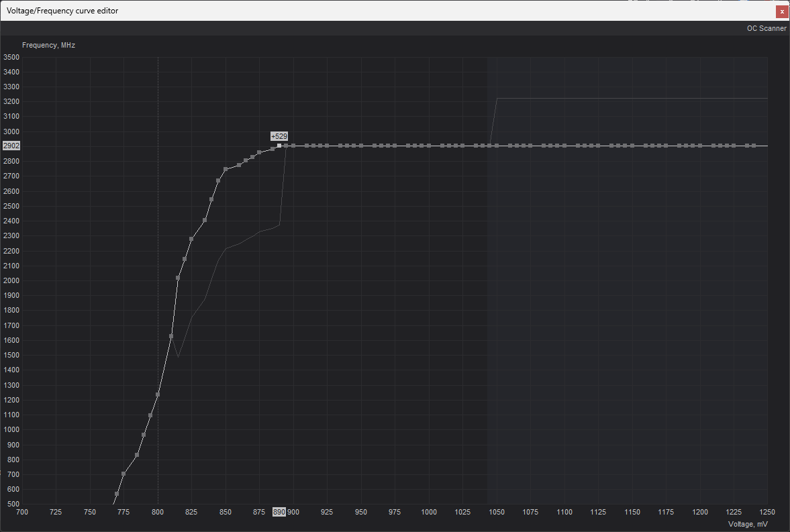Select the lowest visible curve point at 770 mV
Viewport: 790px width, 532px height.
(x=117, y=494)
